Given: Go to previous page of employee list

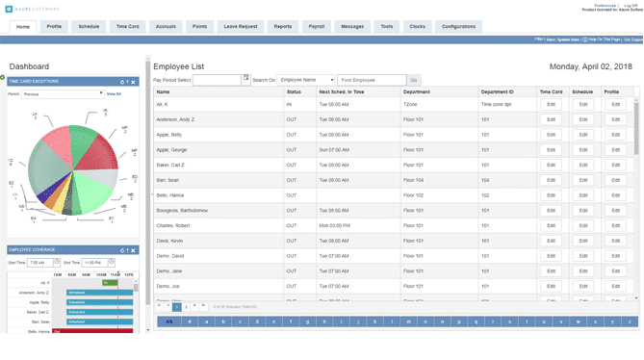Looking at the screenshot, I should pos(168,306).
